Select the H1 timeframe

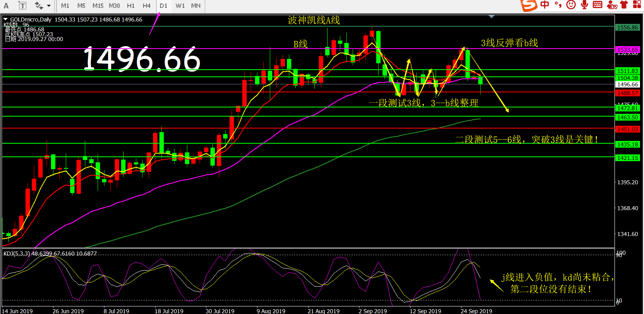point(131,6)
